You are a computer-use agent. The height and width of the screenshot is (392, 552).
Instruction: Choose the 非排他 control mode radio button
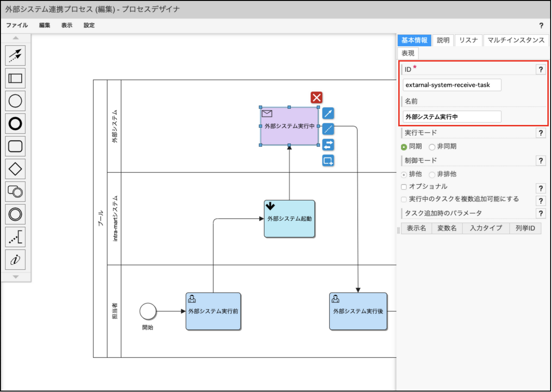click(x=432, y=174)
